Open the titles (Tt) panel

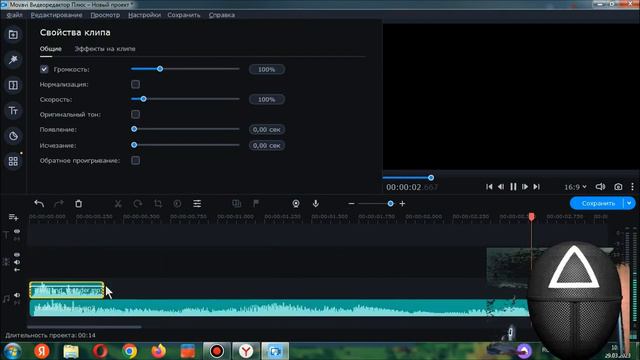[x=13, y=111]
